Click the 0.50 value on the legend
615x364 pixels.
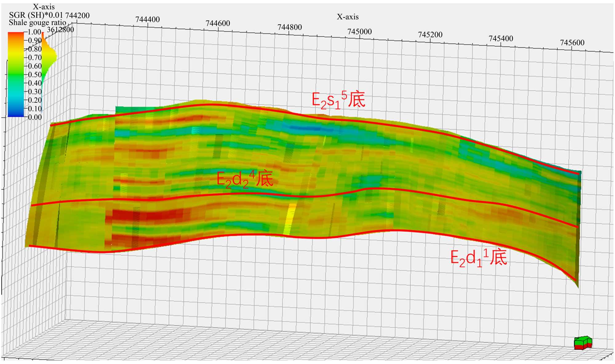tap(34, 74)
